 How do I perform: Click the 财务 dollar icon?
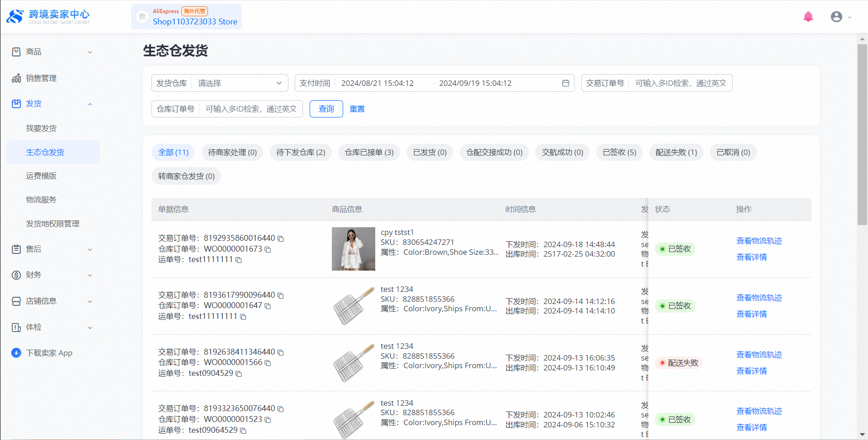click(16, 275)
